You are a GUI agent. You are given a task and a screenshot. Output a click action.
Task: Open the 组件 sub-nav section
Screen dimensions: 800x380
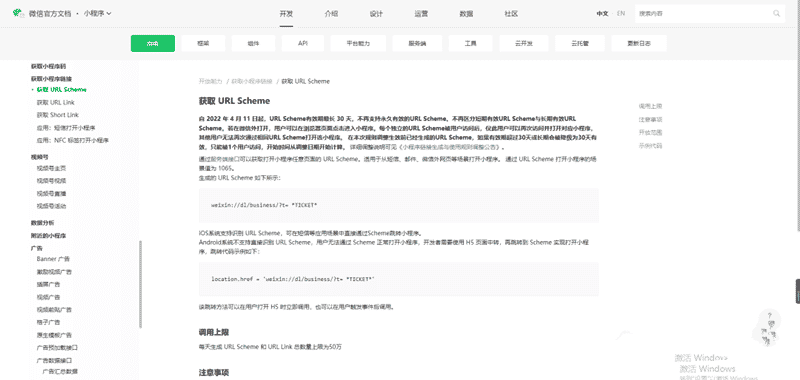tap(253, 43)
